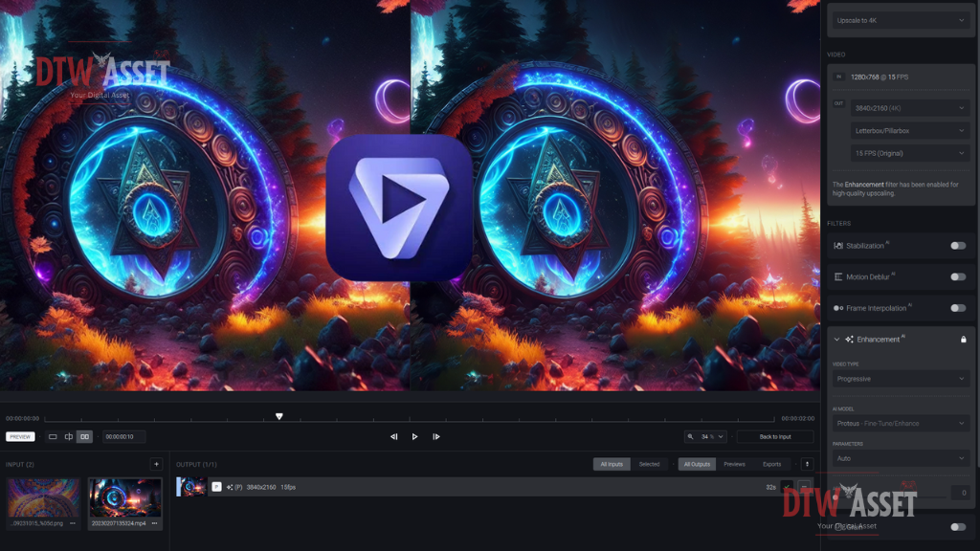
Task: Click the 1280x768 @ 15 FPS input info
Action: point(880,77)
